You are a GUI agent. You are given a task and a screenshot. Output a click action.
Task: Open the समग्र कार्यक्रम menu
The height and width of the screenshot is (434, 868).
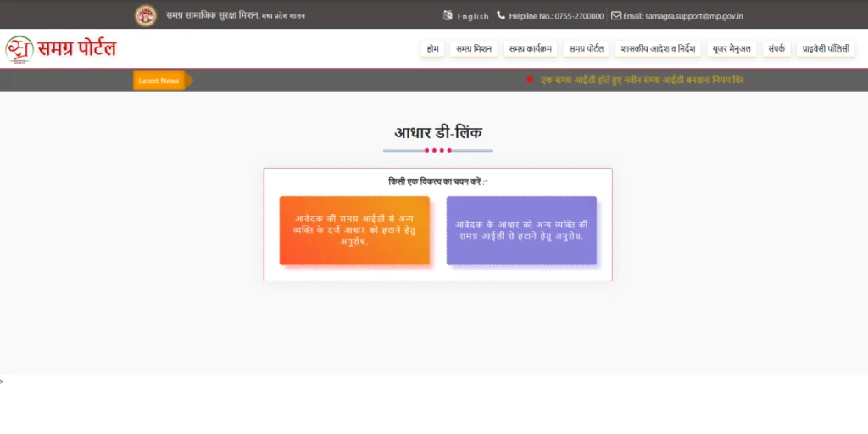point(530,49)
